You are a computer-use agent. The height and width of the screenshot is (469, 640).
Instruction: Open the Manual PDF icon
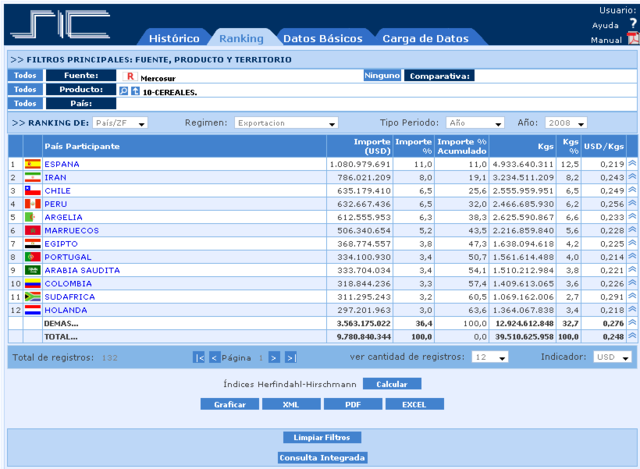pos(633,38)
